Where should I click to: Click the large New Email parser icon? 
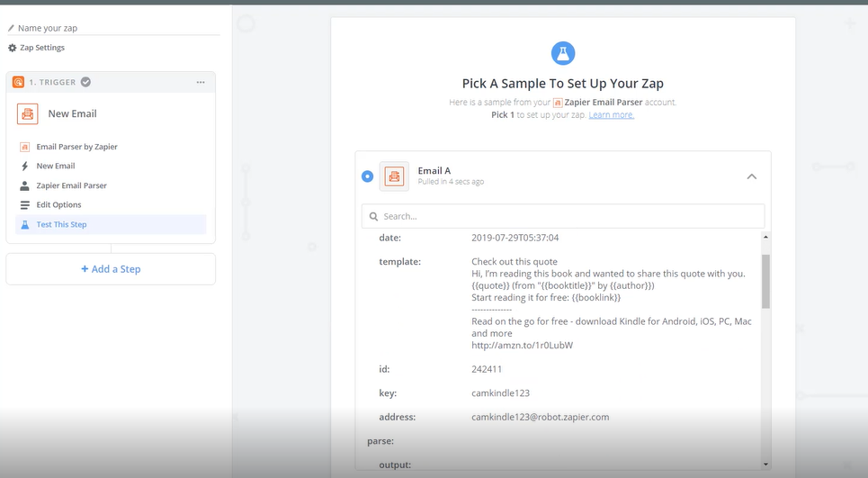pos(28,113)
